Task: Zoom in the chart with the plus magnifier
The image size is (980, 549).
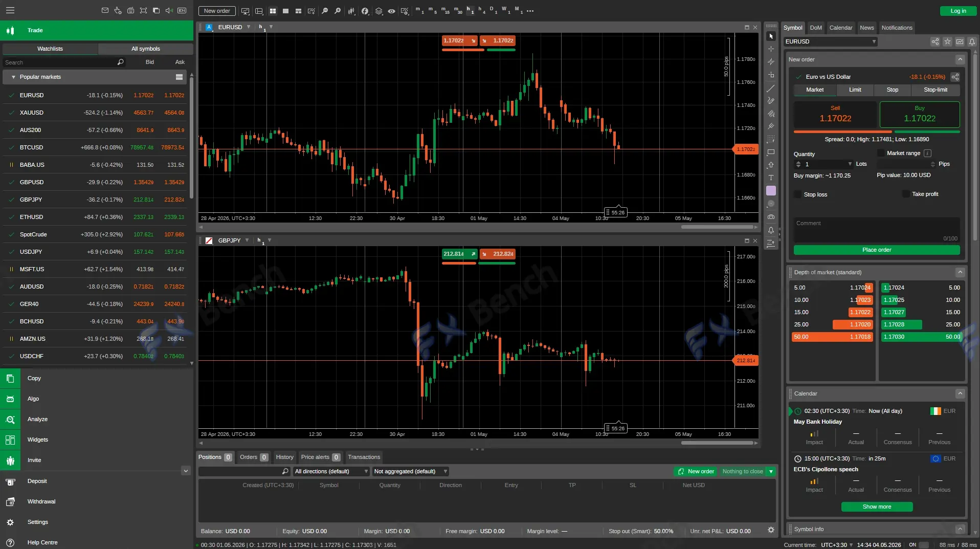Action: point(338,11)
